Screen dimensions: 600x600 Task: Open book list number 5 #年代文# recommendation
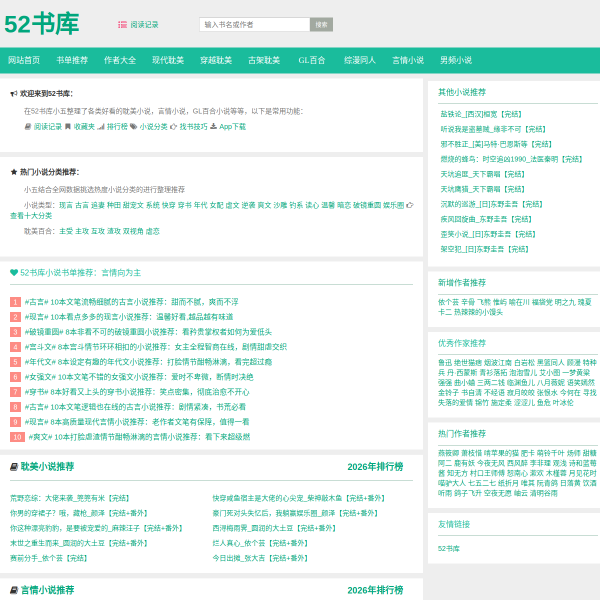click(x=148, y=362)
